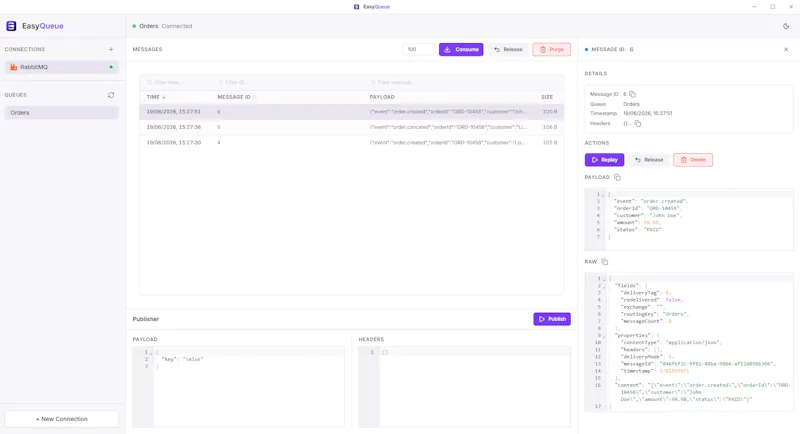Select the message row at 15:27:51
The height and width of the screenshot is (434, 800).
[x=352, y=112]
